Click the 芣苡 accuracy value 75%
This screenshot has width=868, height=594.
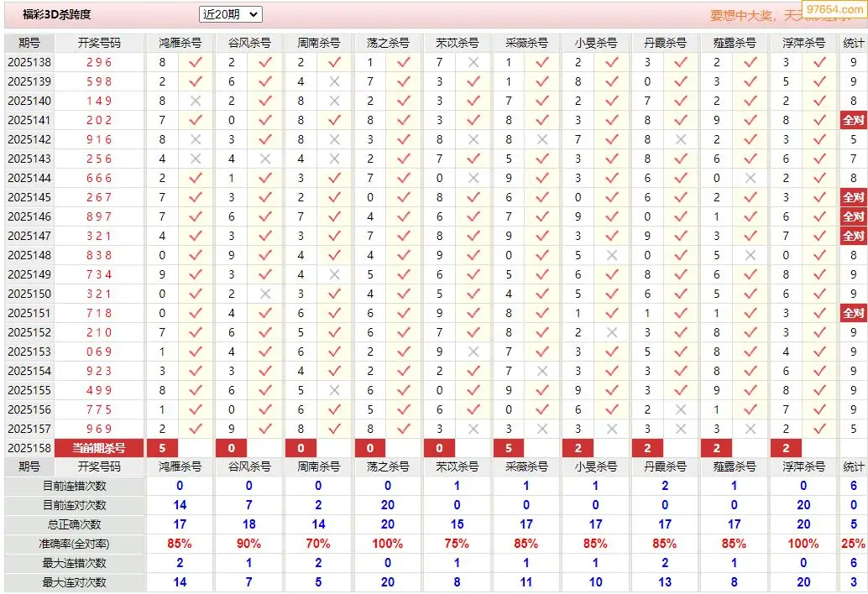click(x=457, y=544)
